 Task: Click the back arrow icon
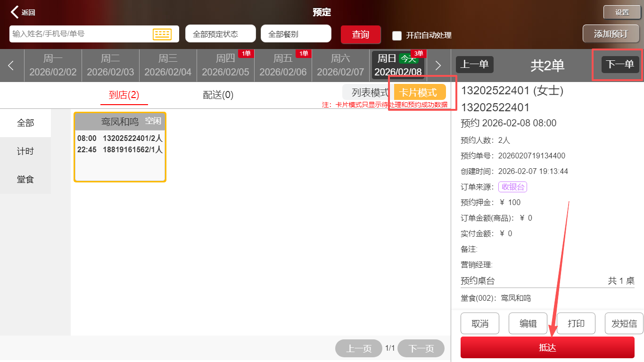(15, 12)
